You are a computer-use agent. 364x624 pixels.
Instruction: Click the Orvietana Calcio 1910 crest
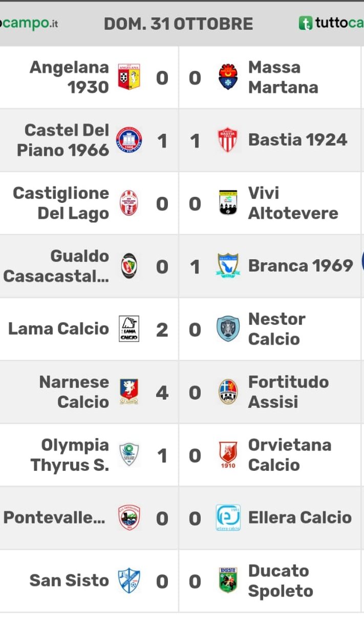click(228, 455)
